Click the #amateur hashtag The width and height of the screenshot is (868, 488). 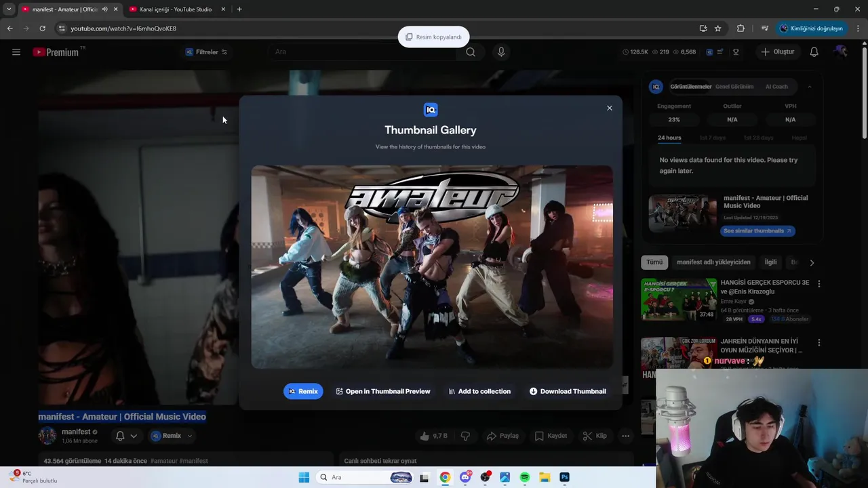(x=163, y=461)
